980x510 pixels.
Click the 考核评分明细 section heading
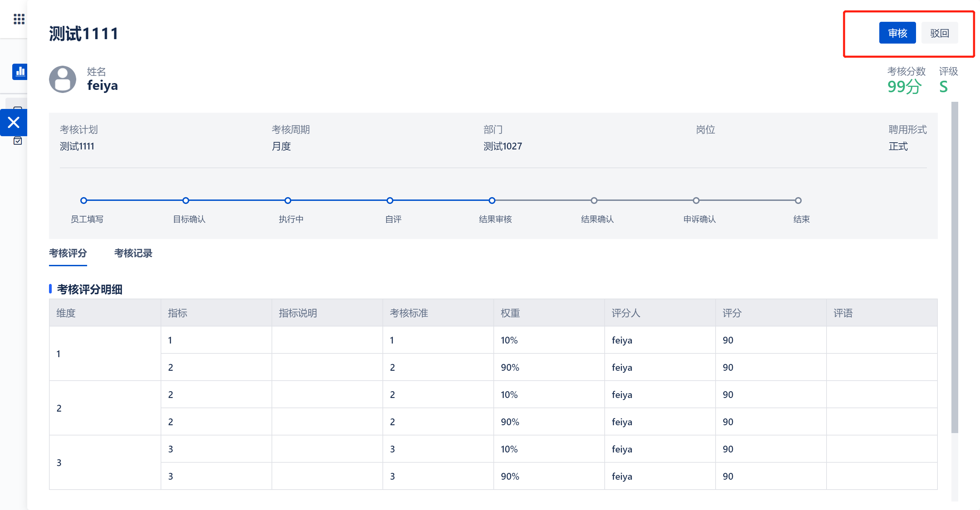pos(89,289)
